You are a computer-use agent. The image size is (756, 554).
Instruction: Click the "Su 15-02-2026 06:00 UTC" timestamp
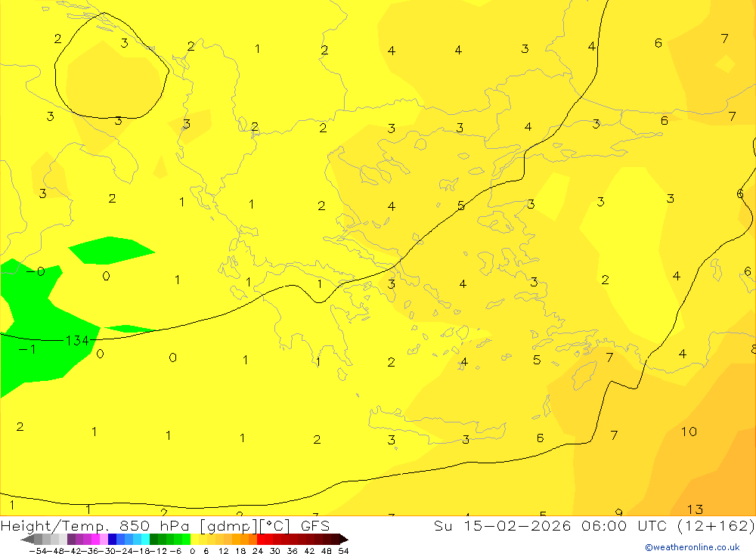coord(550,525)
